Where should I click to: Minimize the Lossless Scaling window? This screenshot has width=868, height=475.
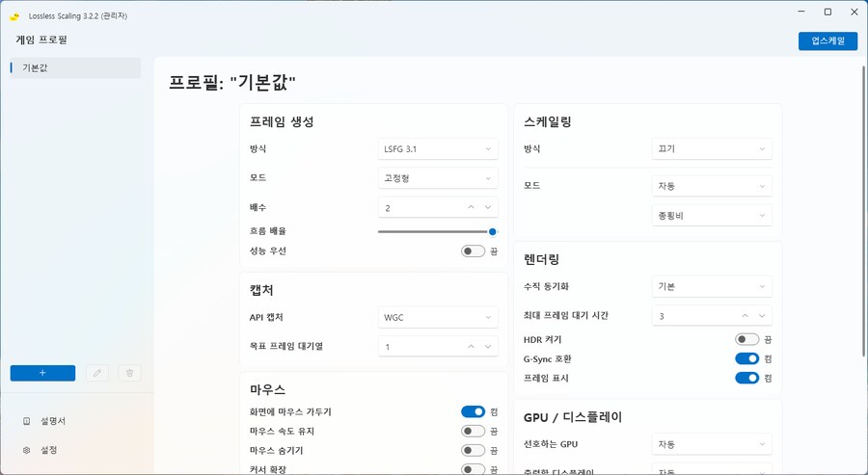(801, 12)
